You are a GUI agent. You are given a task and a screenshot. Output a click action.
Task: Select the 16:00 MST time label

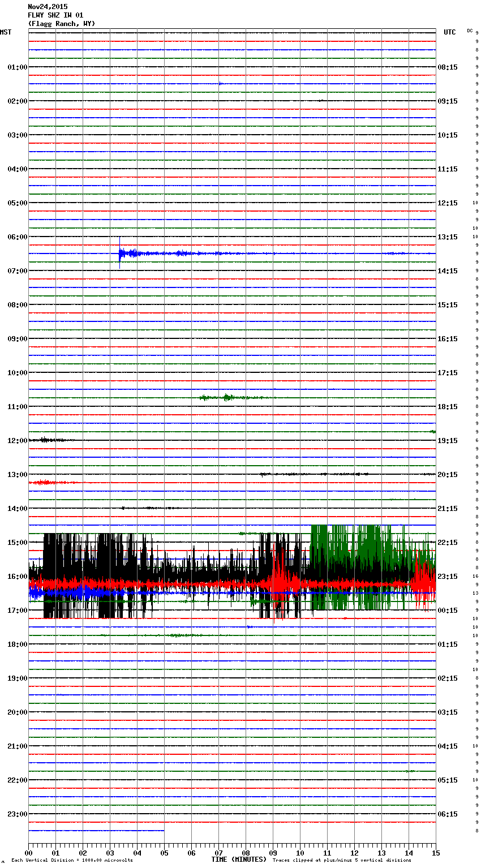17,577
